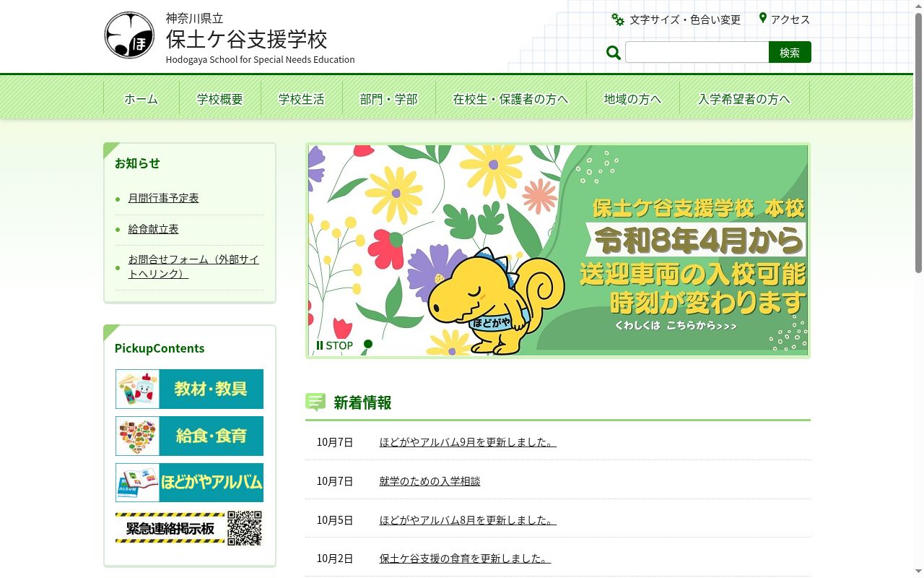
Task: Select the slideshow dot indicator
Action: click(368, 344)
